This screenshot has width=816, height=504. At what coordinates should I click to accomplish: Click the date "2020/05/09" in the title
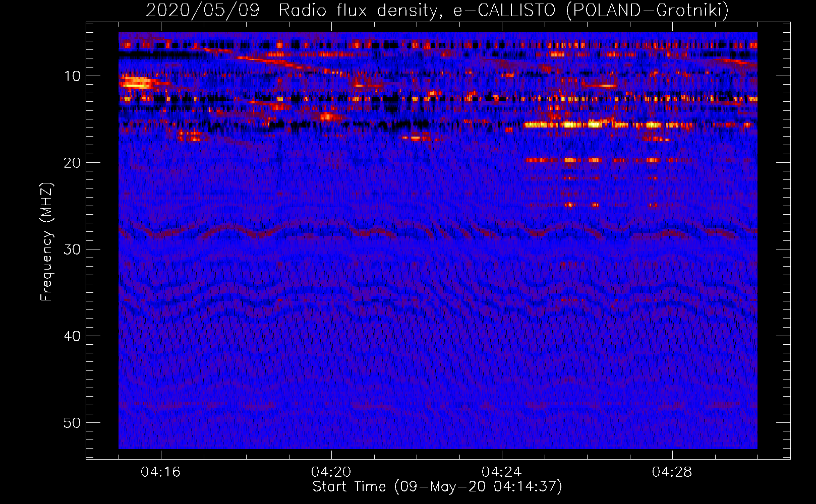pyautogui.click(x=203, y=10)
